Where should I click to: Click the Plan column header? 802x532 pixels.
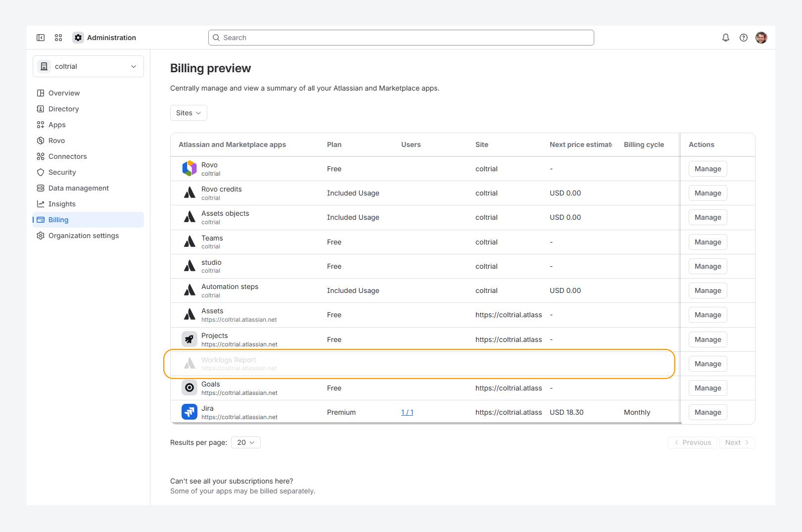(x=334, y=145)
